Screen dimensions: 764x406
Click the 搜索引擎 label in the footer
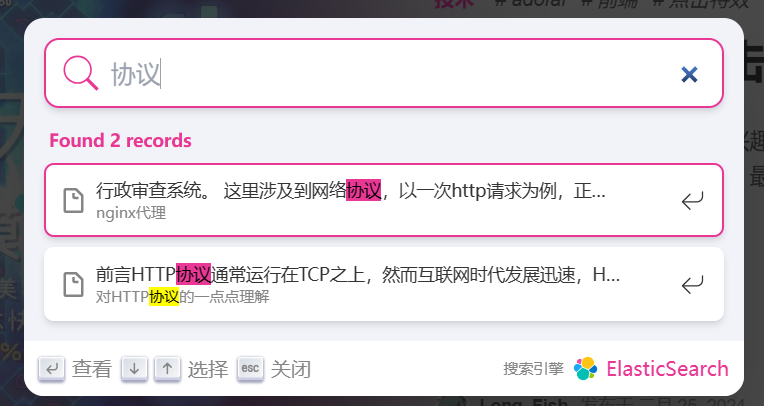[534, 369]
